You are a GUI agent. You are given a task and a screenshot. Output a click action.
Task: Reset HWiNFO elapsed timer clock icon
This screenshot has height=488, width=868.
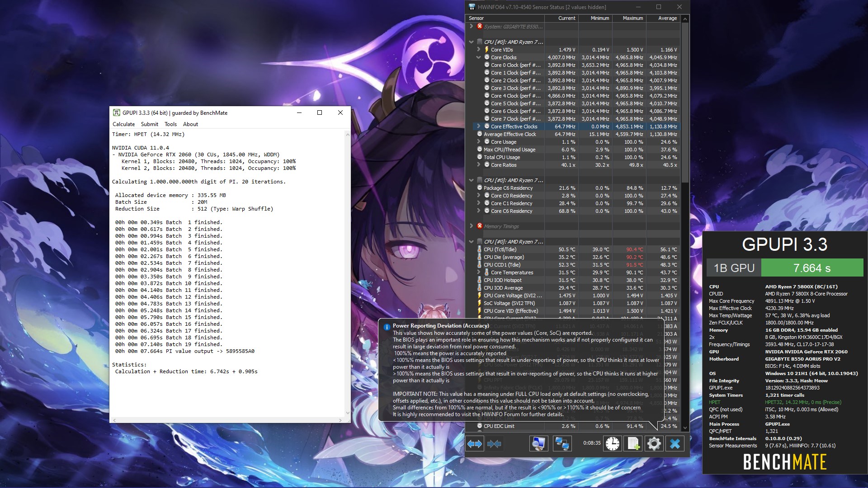(613, 444)
